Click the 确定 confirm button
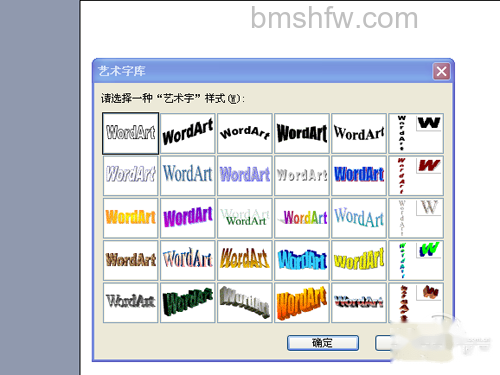This screenshot has height=375, width=500. point(323,343)
